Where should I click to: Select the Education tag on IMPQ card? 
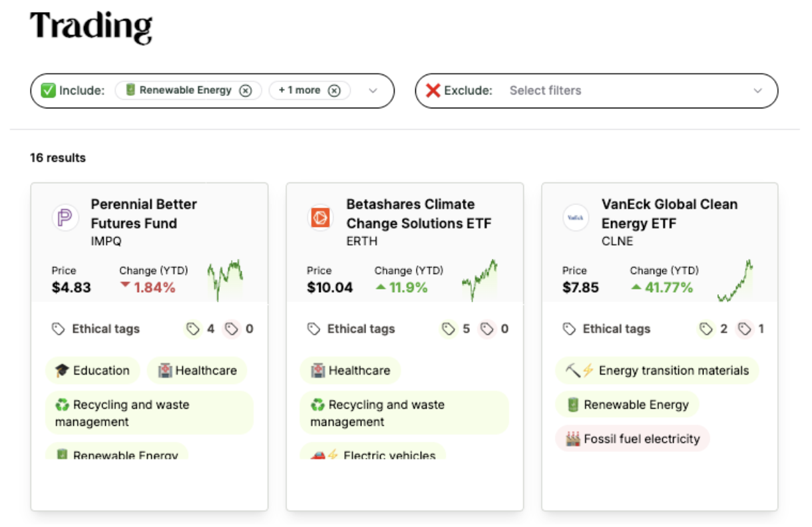[x=93, y=371]
